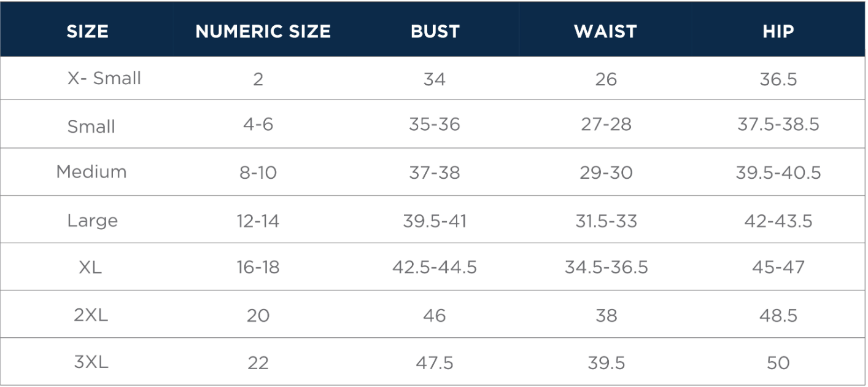
Task: Click bust value 47.5 cell
Action: [x=435, y=362]
